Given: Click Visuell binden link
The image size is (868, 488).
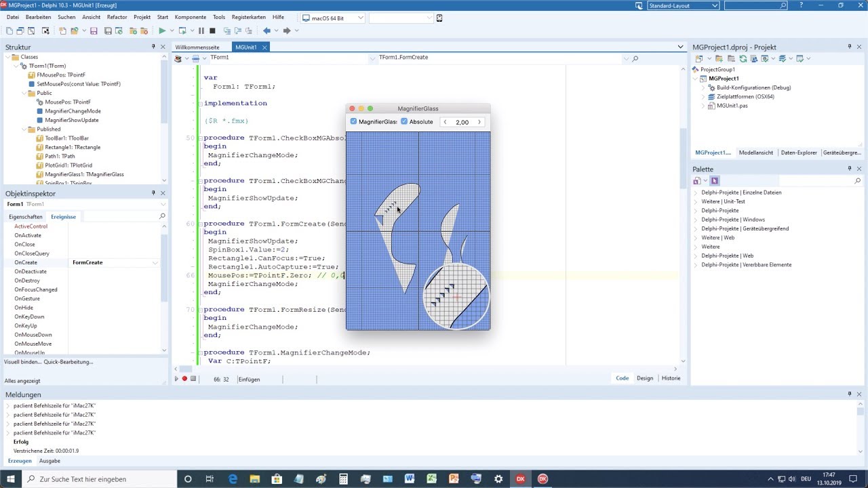Looking at the screenshot, I should [x=22, y=362].
